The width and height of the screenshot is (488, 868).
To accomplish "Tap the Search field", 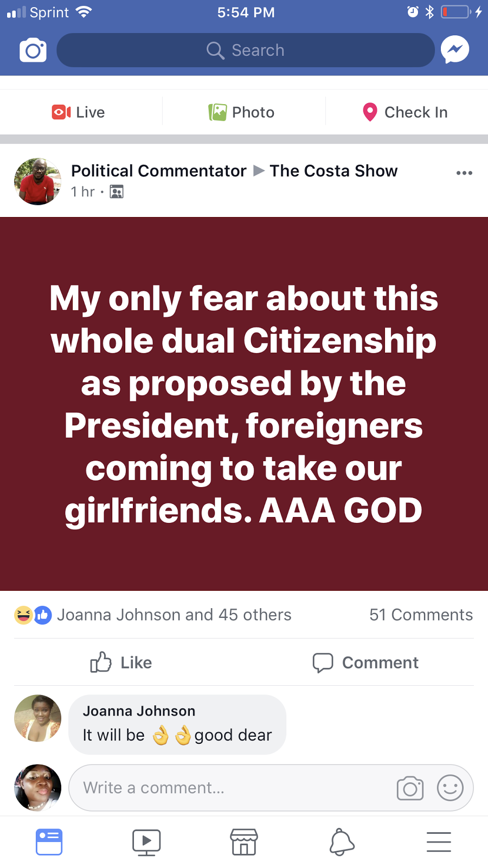I will pos(246,50).
